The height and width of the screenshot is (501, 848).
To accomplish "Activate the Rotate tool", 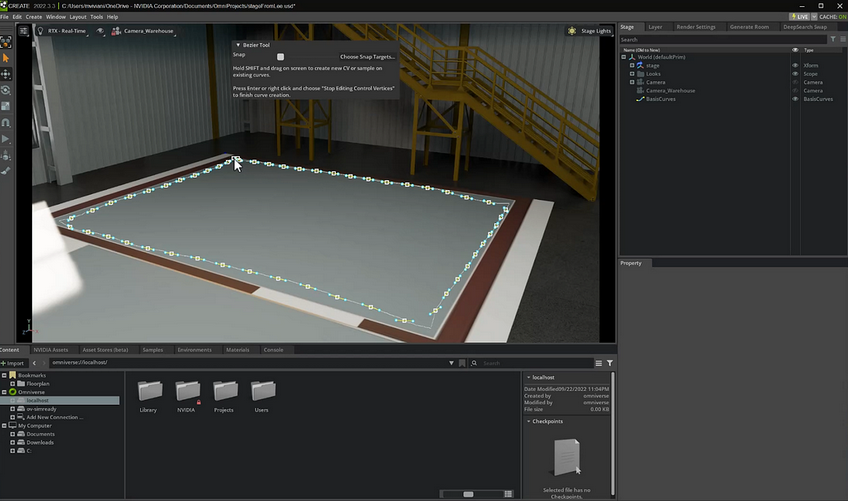I will [x=6, y=90].
